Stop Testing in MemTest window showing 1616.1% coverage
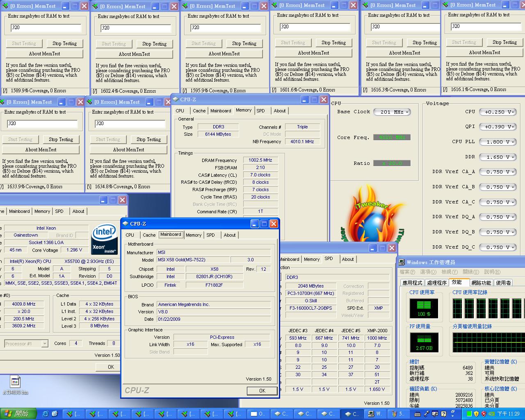525x420 pixels. pyautogui.click(x=504, y=42)
